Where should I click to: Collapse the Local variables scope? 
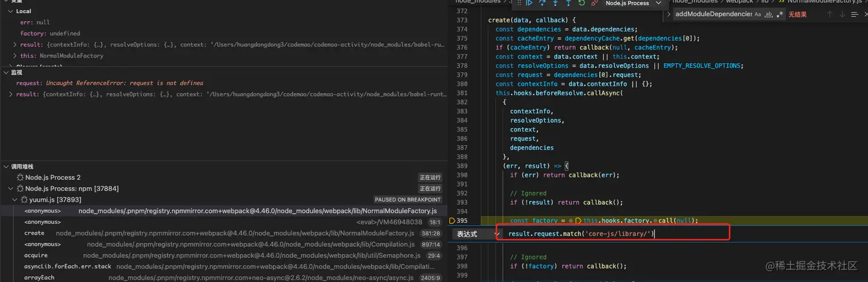click(11, 11)
